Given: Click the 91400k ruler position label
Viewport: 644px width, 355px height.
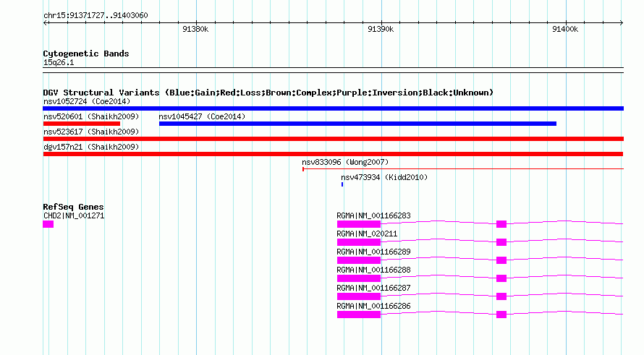Looking at the screenshot, I should pyautogui.click(x=565, y=29).
